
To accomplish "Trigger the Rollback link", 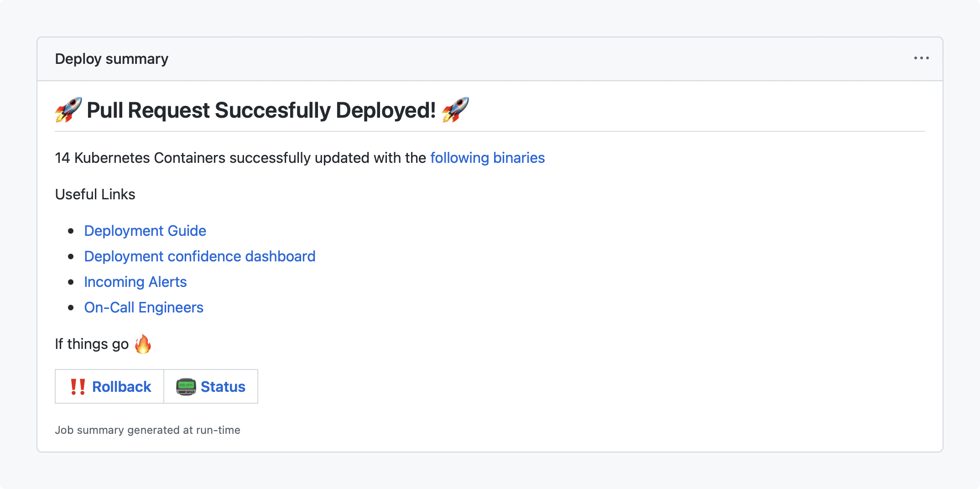I will (x=121, y=387).
